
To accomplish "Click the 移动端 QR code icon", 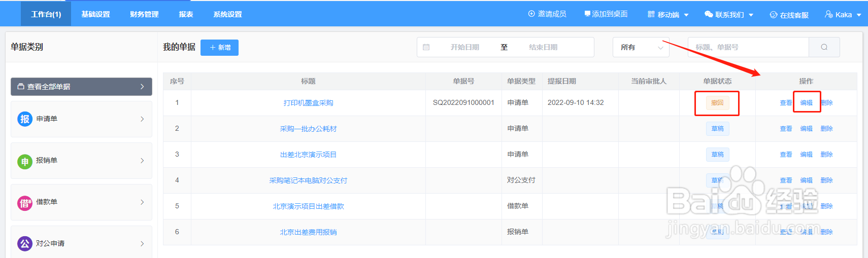I will (x=651, y=14).
